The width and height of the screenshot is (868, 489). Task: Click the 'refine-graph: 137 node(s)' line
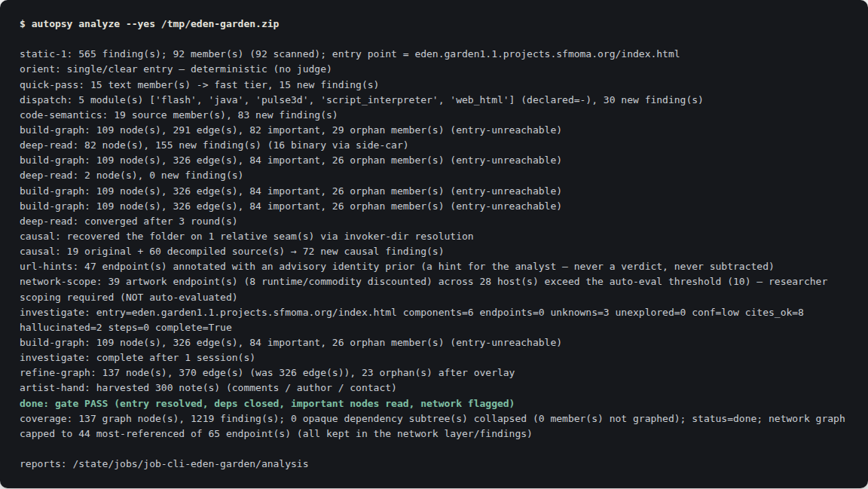tap(267, 373)
